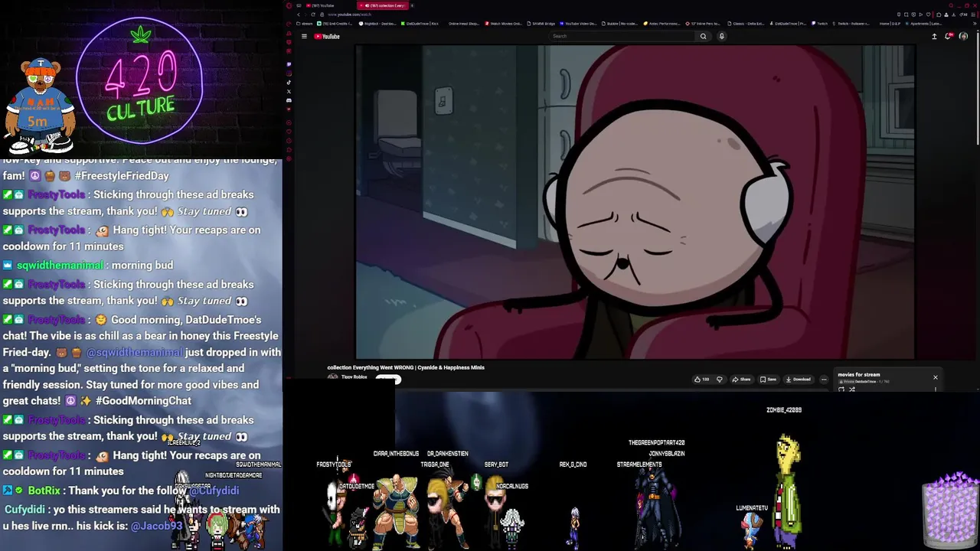
Task: Dislike the video with thumbs down
Action: pyautogui.click(x=720, y=380)
